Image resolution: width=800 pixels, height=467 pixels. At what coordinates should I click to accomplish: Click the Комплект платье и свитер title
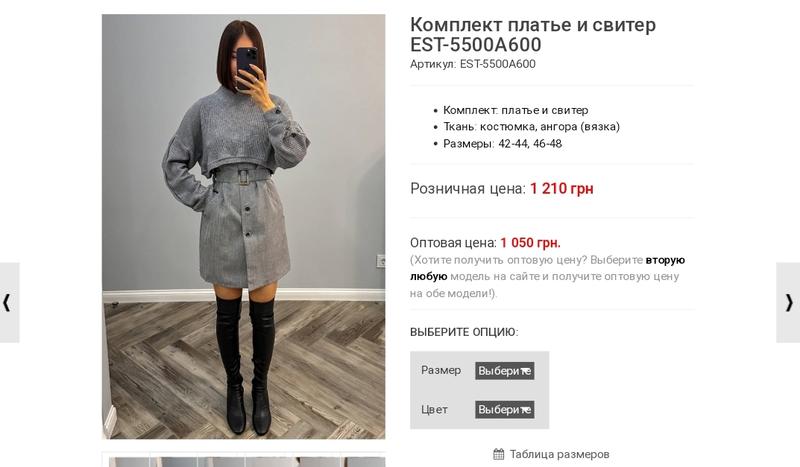(x=533, y=34)
